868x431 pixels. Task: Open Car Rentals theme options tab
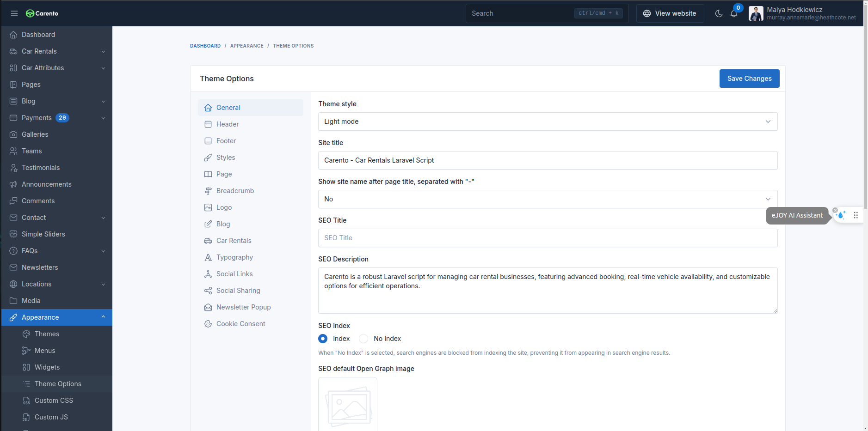click(x=251, y=241)
